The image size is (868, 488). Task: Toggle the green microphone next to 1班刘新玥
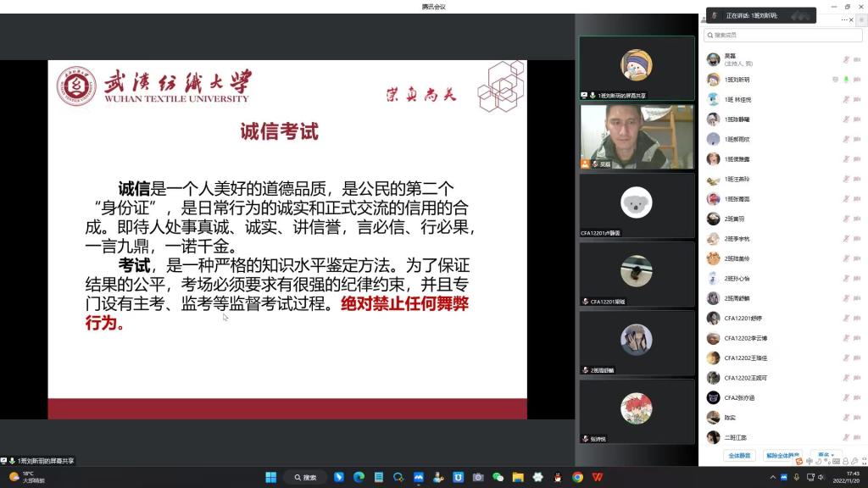tap(845, 79)
